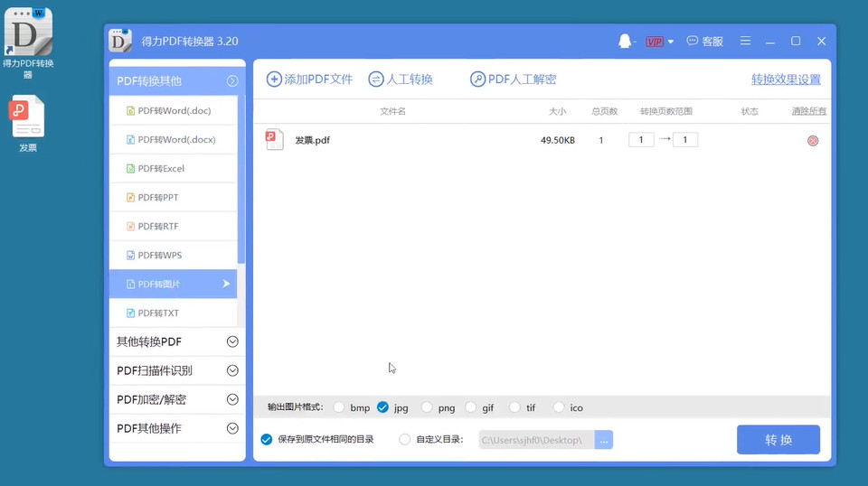Screen dimensions: 868x486
Task: Expand PDF其他操作 section
Action: click(x=177, y=428)
